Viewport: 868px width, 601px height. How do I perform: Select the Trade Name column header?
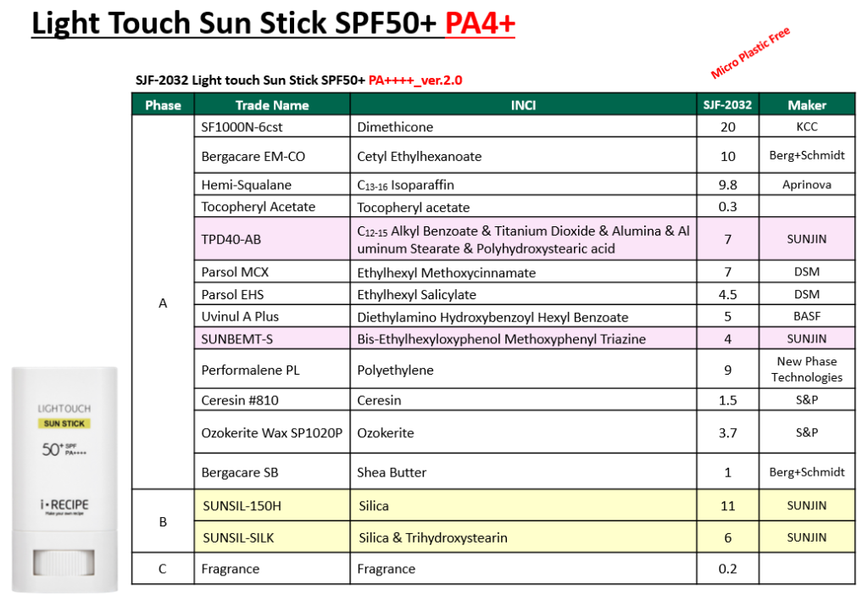coord(271,105)
